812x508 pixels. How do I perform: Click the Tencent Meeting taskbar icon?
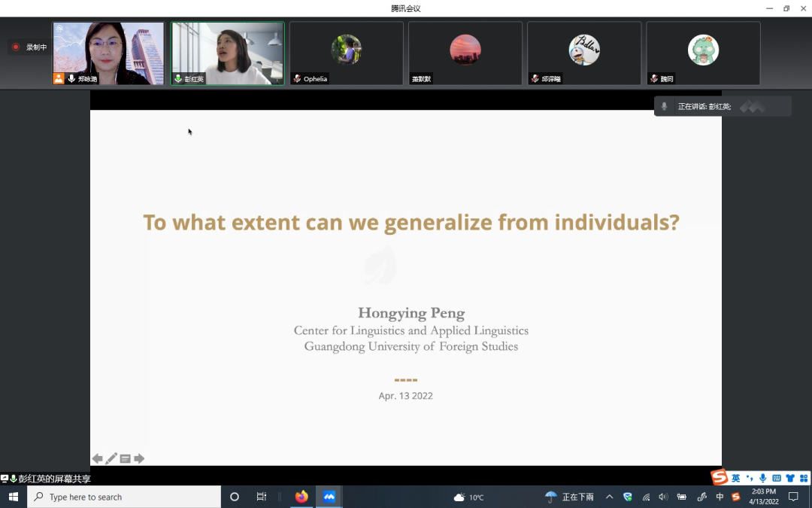pyautogui.click(x=329, y=497)
